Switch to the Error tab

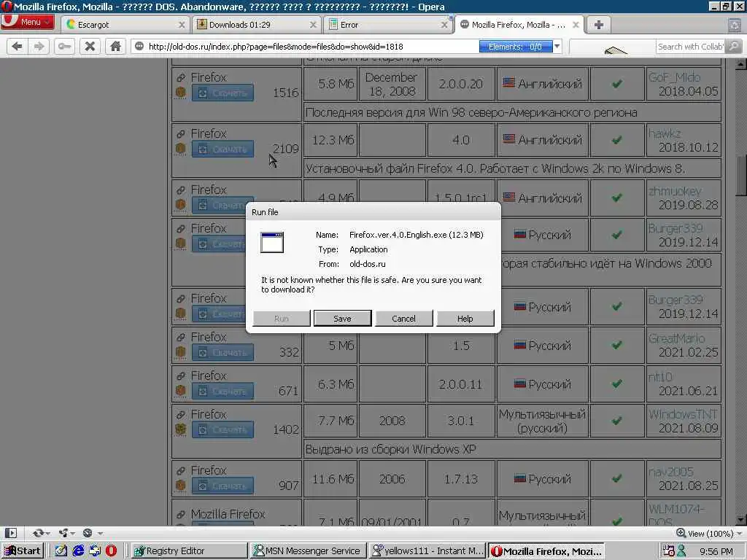[x=387, y=25]
